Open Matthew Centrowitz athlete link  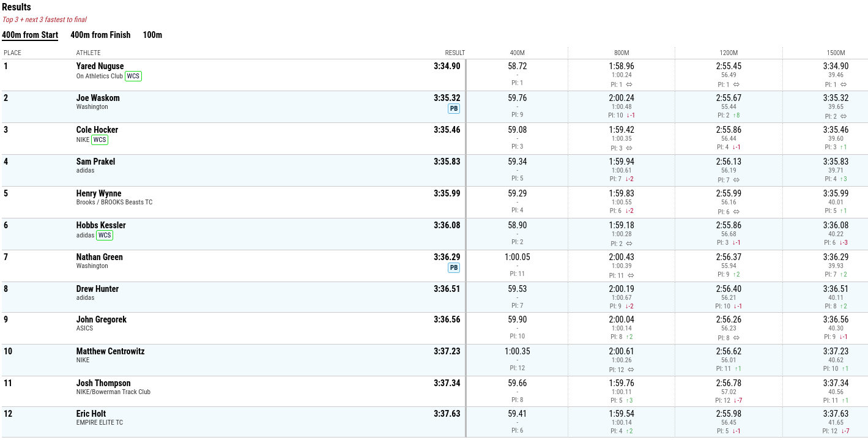[109, 351]
